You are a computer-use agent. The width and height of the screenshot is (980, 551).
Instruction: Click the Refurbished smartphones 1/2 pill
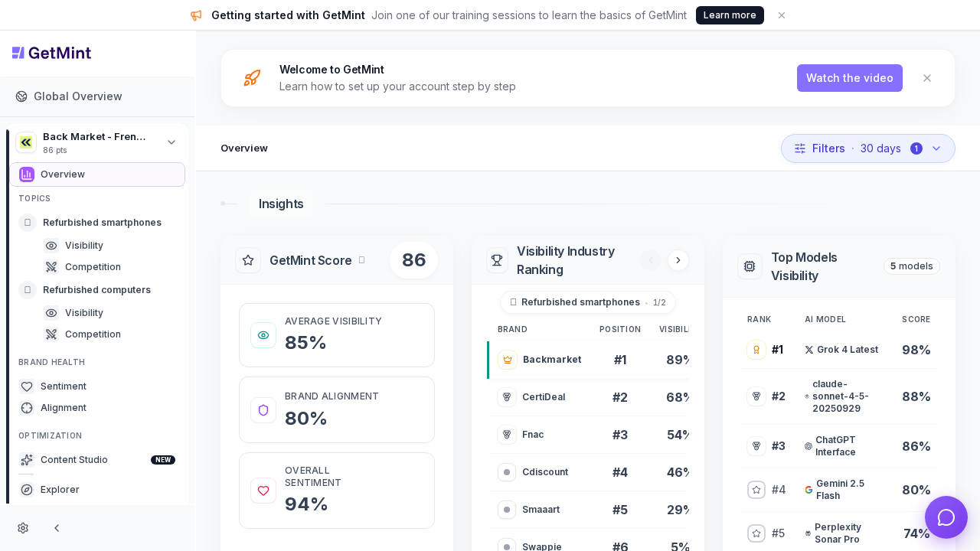coord(588,302)
